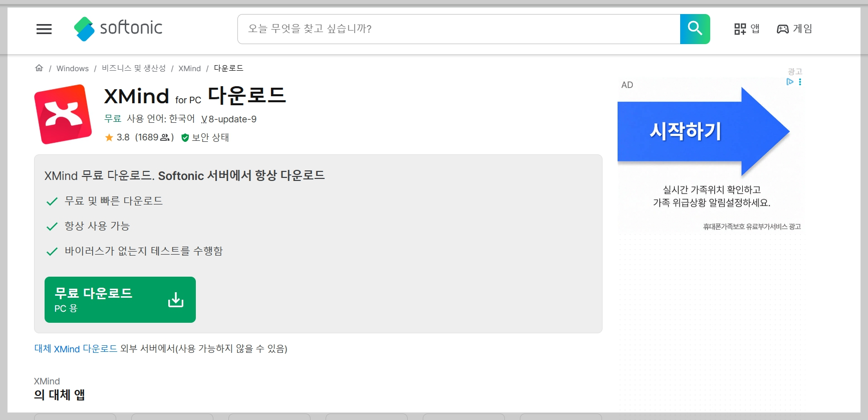Open the ad options dots icon

(800, 82)
